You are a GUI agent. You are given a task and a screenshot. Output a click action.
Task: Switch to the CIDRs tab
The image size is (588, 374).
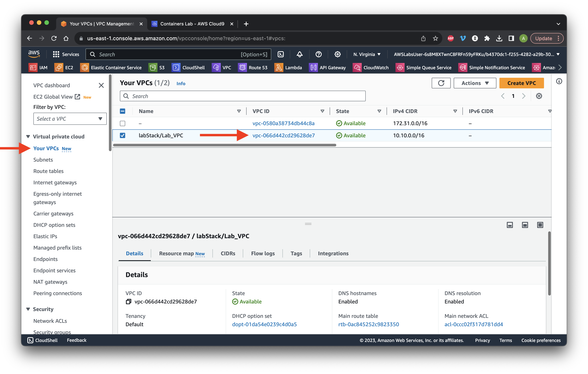pyautogui.click(x=228, y=253)
